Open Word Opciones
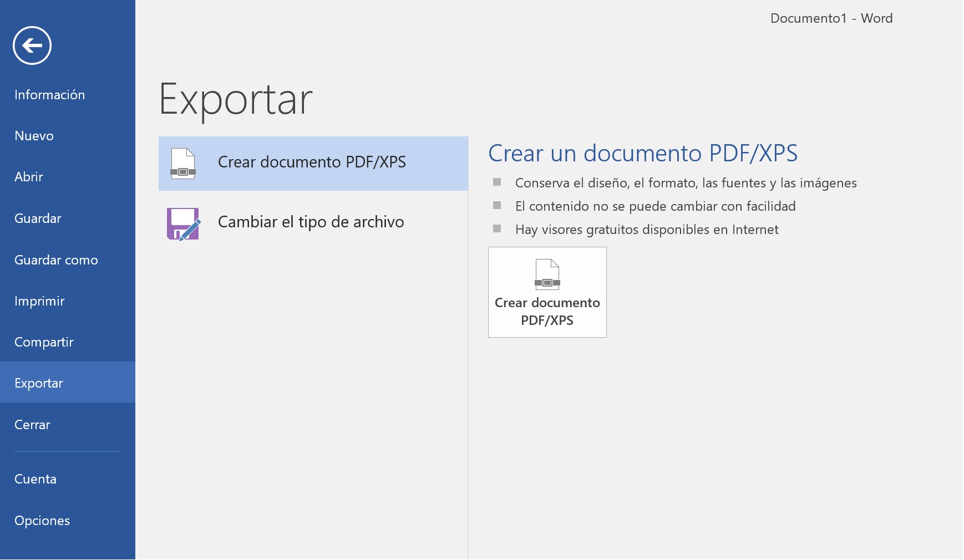The image size is (964, 560). click(x=42, y=521)
